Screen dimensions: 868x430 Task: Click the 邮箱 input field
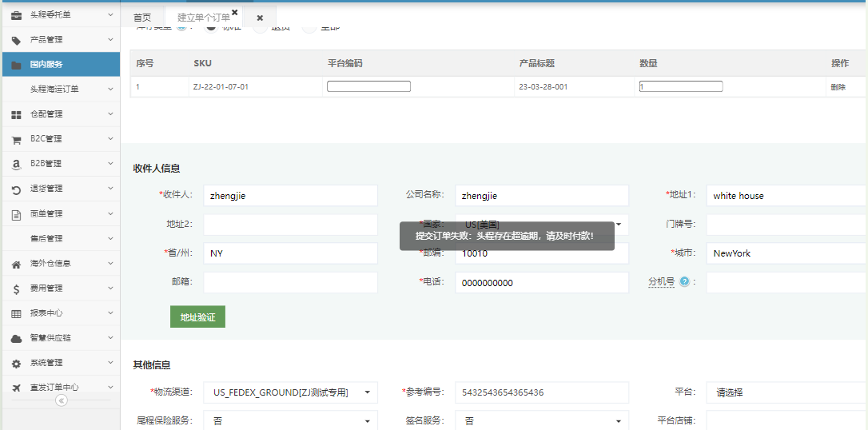291,282
